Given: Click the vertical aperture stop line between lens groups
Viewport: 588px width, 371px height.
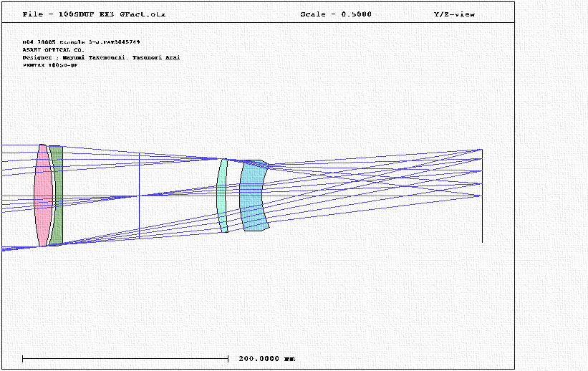Looking at the screenshot, I should coord(140,196).
